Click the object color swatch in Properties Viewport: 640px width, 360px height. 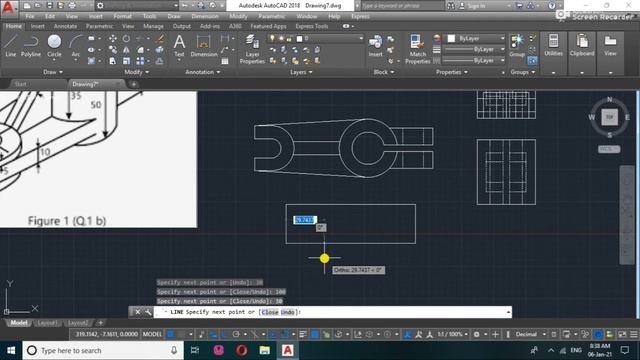point(451,38)
